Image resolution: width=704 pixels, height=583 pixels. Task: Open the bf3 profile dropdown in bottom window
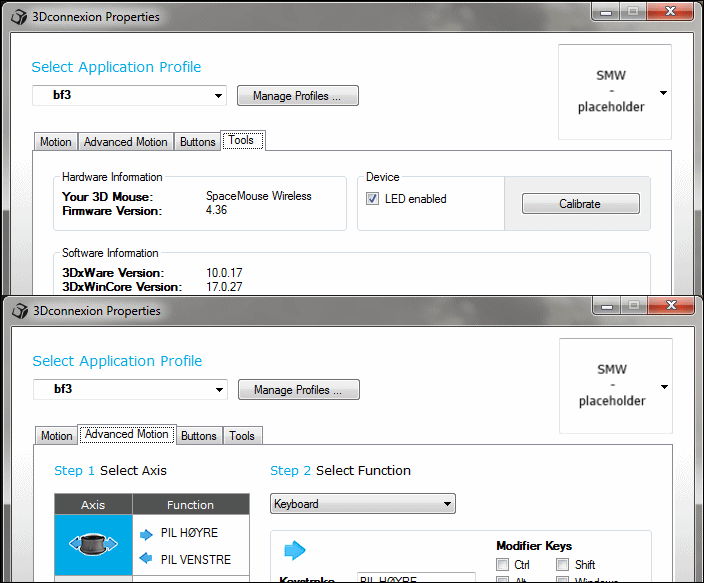pos(130,389)
